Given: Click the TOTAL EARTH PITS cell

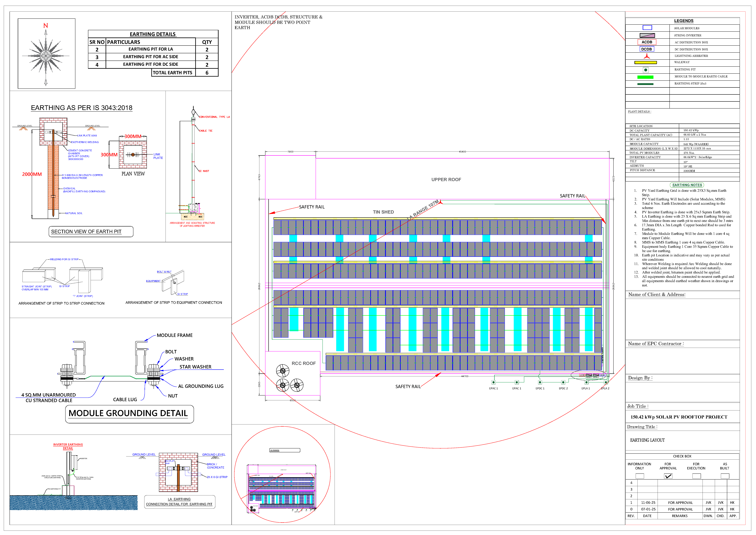Looking at the screenshot, I should pyautogui.click(x=173, y=72).
